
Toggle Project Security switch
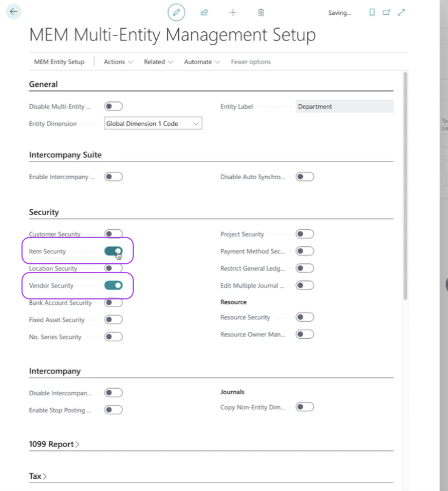305,234
